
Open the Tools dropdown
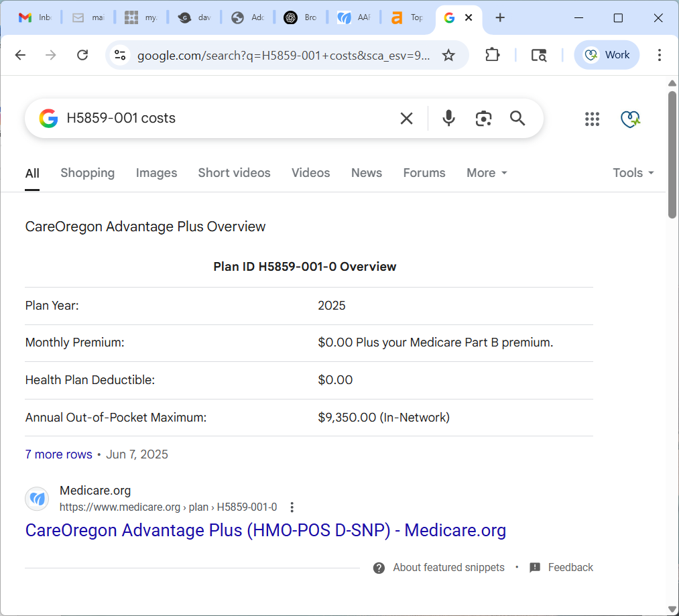pyautogui.click(x=633, y=173)
